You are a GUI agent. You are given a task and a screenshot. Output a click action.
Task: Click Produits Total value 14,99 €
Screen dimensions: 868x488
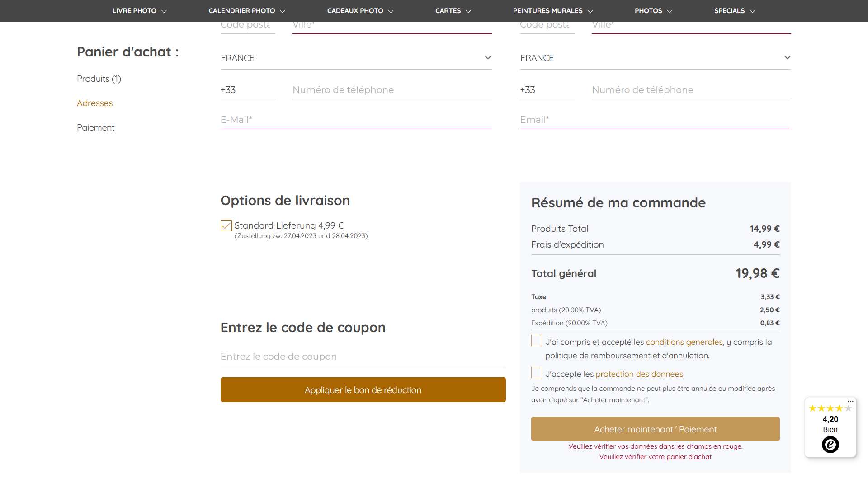tap(764, 229)
